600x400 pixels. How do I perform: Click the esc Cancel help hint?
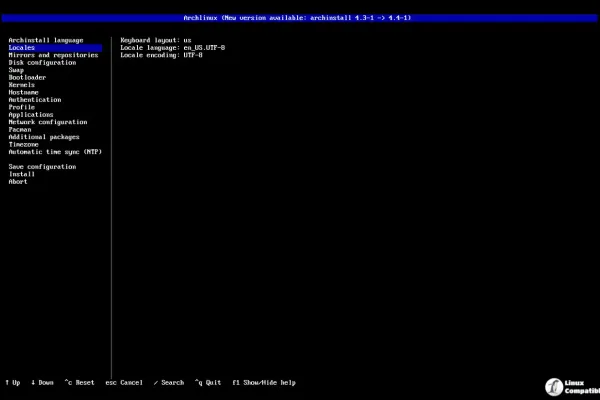tap(124, 382)
